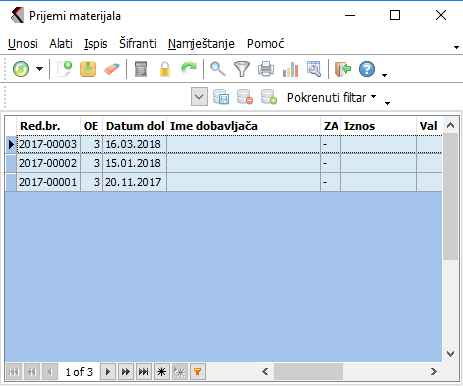Click the table search settings icon
Viewport: 463px width, 386px height.
314,69
